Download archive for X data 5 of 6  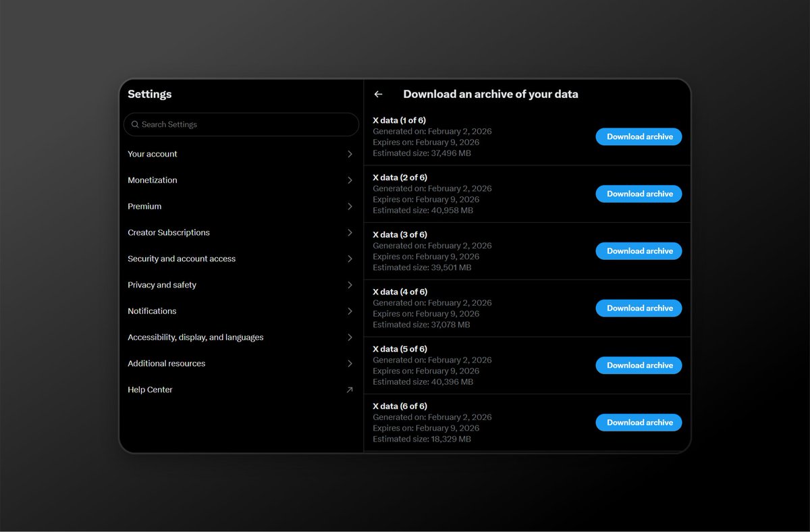639,365
